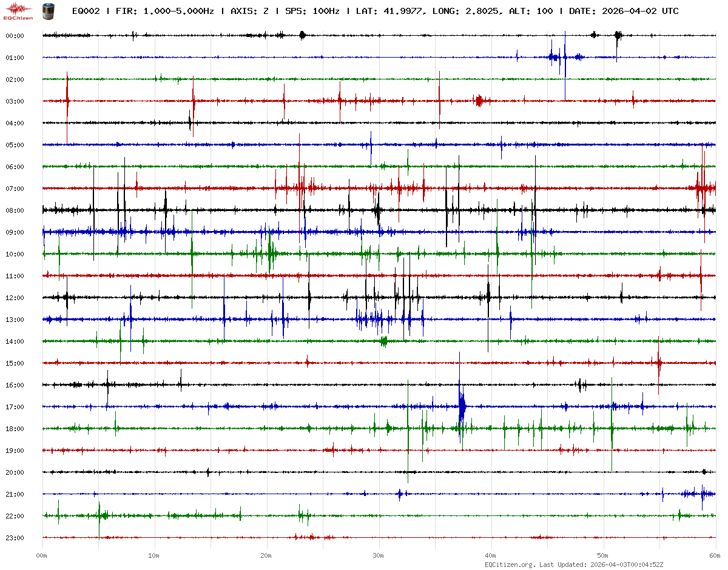Viewport: 728px width, 570px height.
Task: Click the 50m mark on the minute axis
Action: 603,555
